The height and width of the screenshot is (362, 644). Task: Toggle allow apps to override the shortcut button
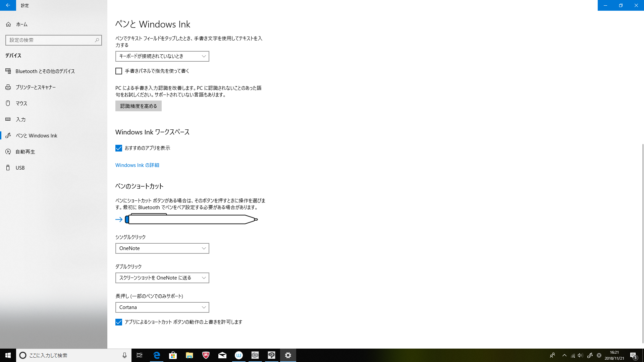point(119,322)
